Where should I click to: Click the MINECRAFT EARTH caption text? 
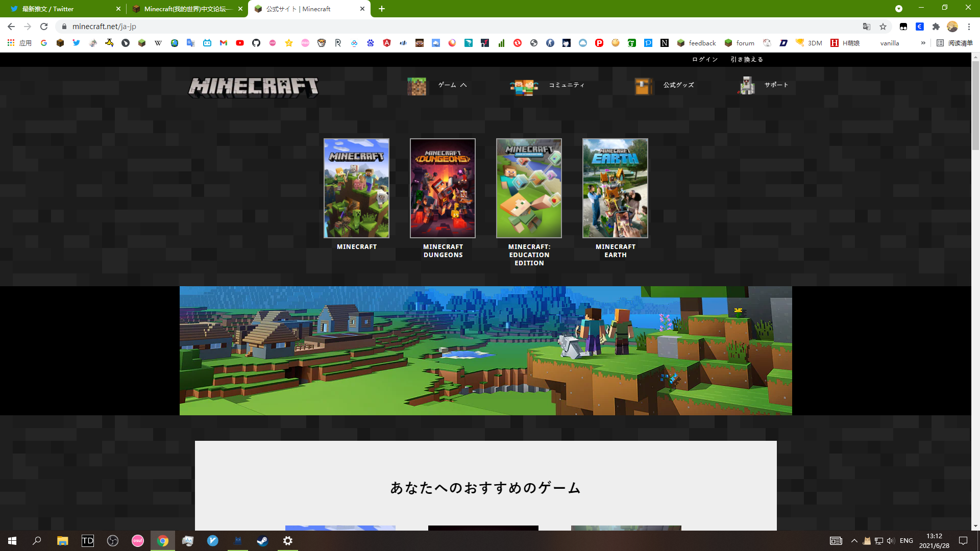616,251
